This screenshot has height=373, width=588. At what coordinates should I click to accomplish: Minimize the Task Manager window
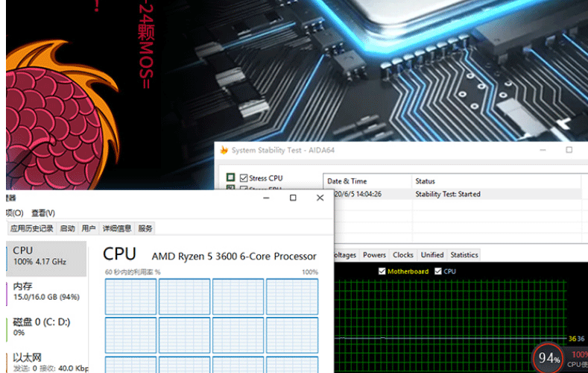point(266,198)
